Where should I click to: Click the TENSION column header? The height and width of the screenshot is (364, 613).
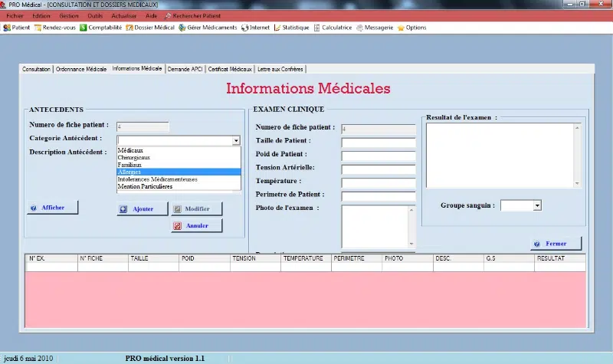(x=255, y=258)
